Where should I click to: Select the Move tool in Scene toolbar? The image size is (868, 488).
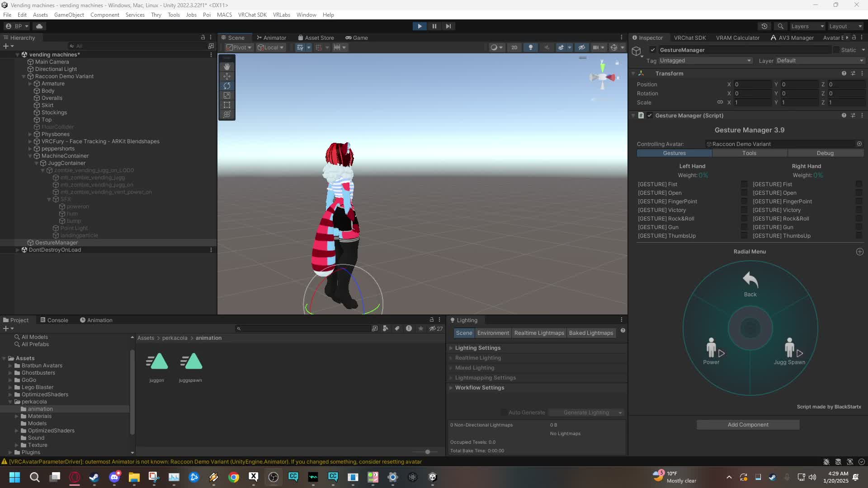[x=227, y=76]
